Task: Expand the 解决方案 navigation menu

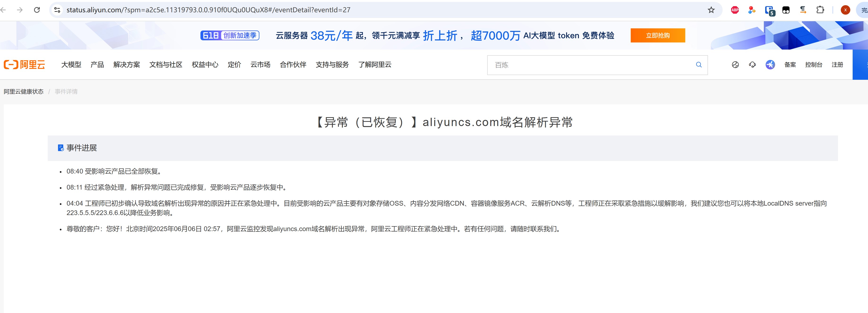Action: (x=126, y=65)
